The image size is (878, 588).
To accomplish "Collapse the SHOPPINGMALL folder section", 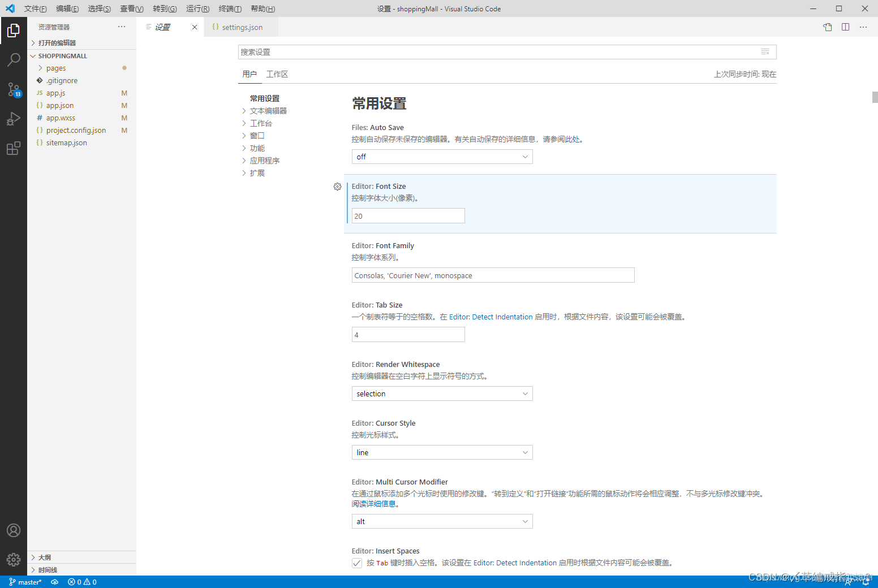I will (81, 56).
